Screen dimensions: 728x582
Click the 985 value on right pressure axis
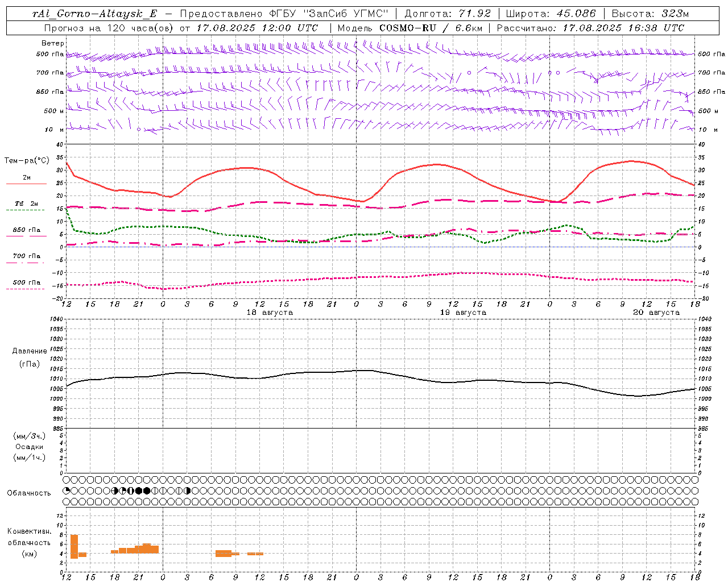click(x=704, y=429)
